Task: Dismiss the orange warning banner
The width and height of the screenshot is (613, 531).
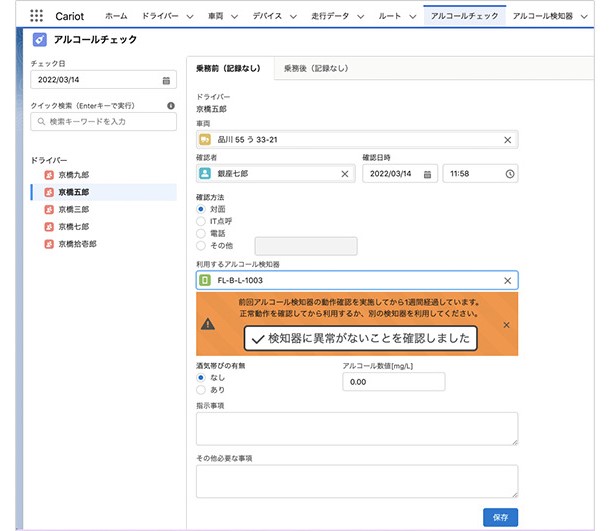Action: point(506,325)
